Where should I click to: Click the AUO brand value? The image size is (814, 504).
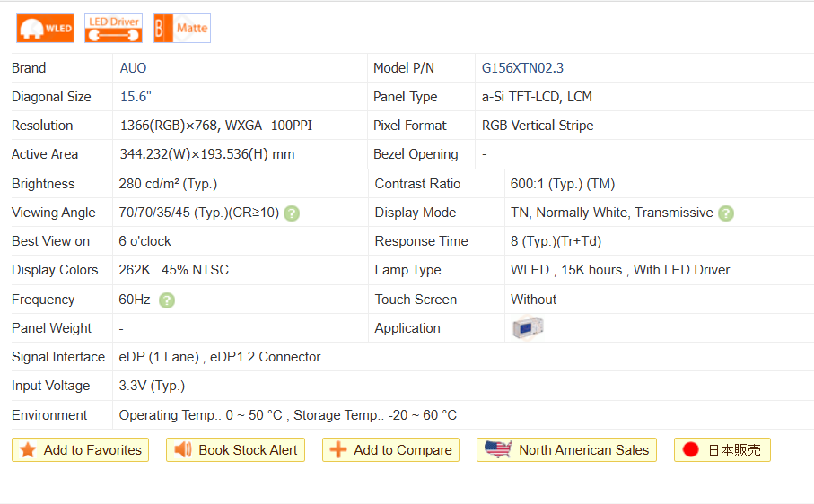133,68
